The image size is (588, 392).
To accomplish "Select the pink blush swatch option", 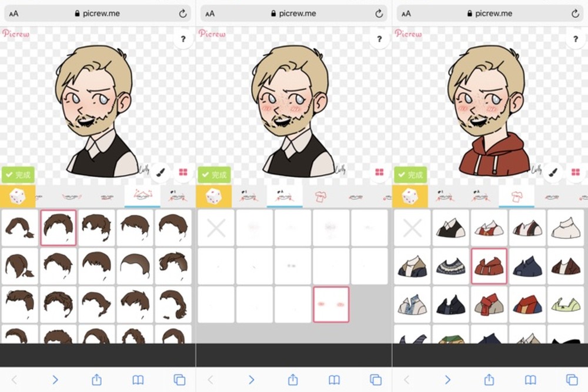I will [331, 305].
